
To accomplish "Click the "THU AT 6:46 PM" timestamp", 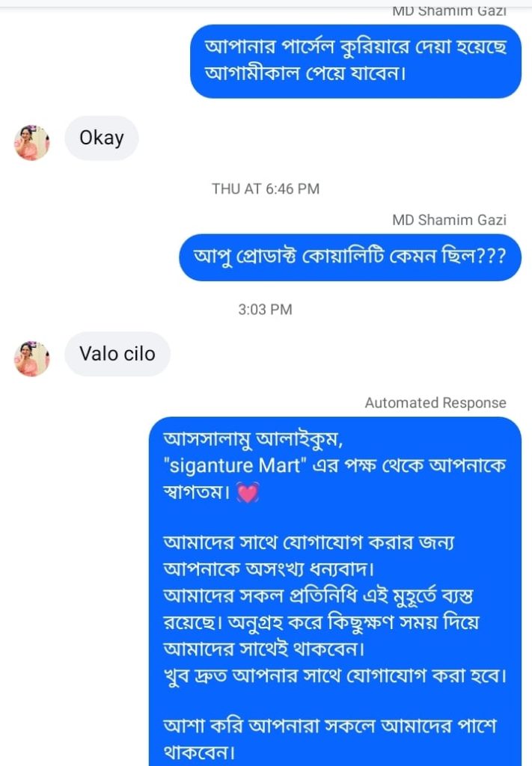I will [x=266, y=189].
